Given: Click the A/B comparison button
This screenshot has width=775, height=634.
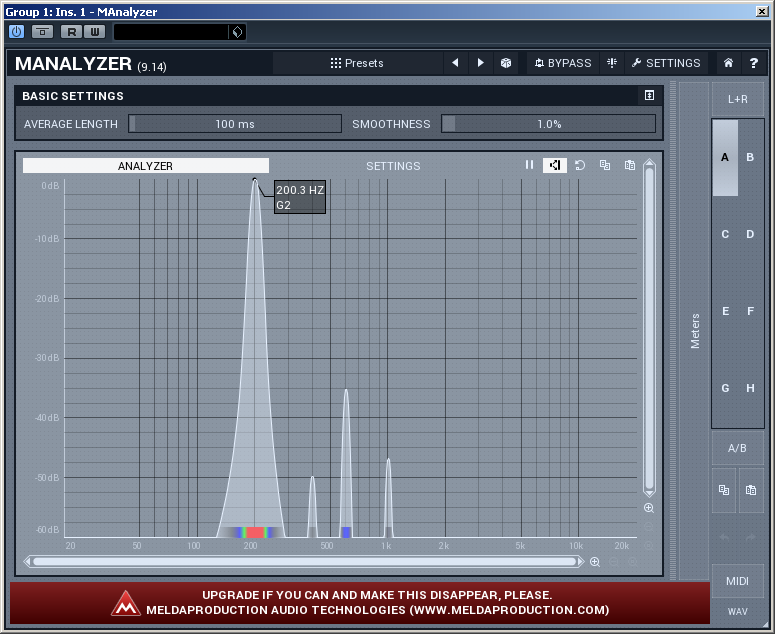Looking at the screenshot, I should (737, 448).
